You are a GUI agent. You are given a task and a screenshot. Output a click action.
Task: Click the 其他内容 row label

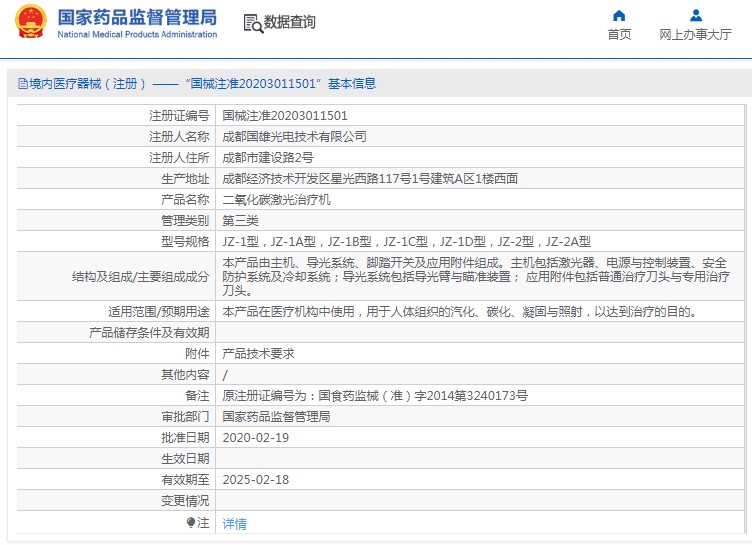[x=185, y=375]
